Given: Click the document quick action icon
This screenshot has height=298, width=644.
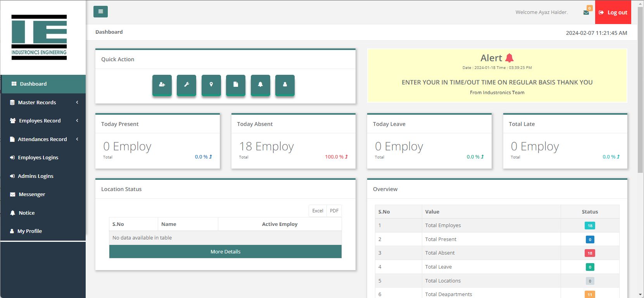Looking at the screenshot, I should point(236,85).
